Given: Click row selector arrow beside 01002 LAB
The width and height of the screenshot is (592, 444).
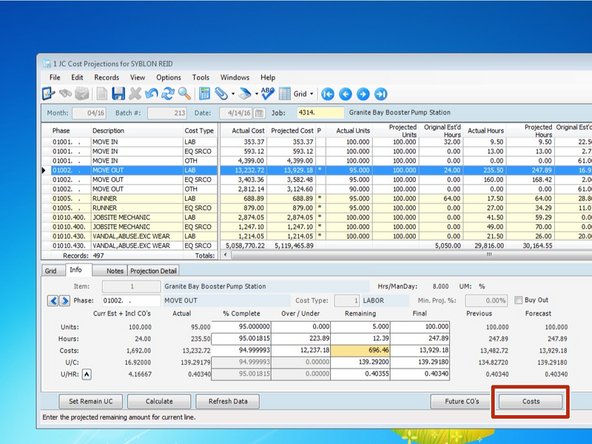Looking at the screenshot, I should (x=44, y=170).
